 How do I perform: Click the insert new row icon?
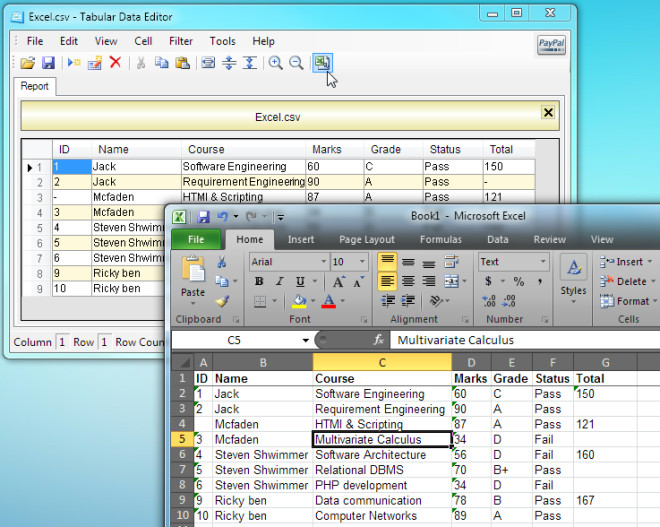(74, 63)
